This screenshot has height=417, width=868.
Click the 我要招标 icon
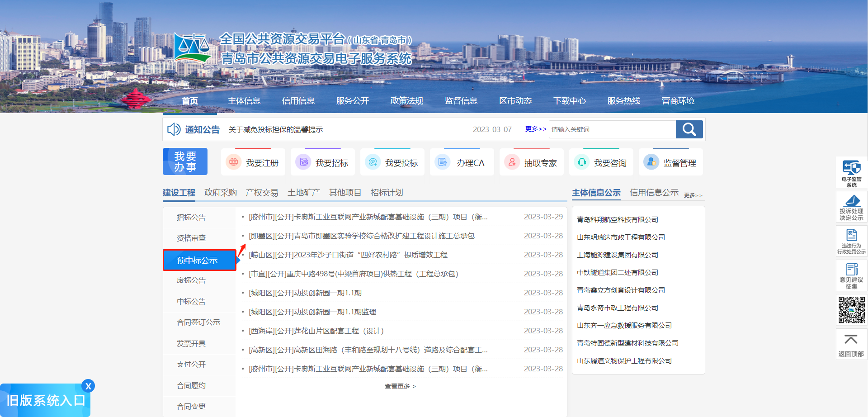[x=303, y=162]
